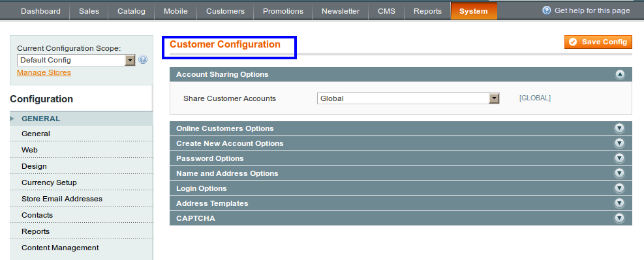644x260 pixels.
Task: Open the Reports menu in top bar
Action: coord(427,11)
